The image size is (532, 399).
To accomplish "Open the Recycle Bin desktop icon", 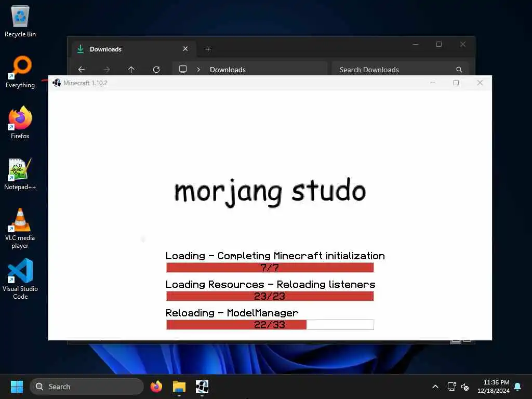I will tap(20, 22).
